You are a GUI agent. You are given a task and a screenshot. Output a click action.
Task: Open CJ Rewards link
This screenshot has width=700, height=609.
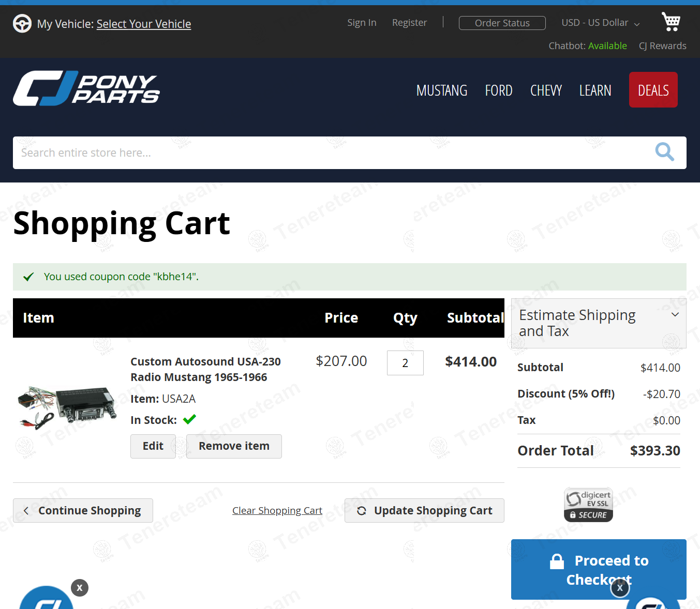[x=663, y=45]
